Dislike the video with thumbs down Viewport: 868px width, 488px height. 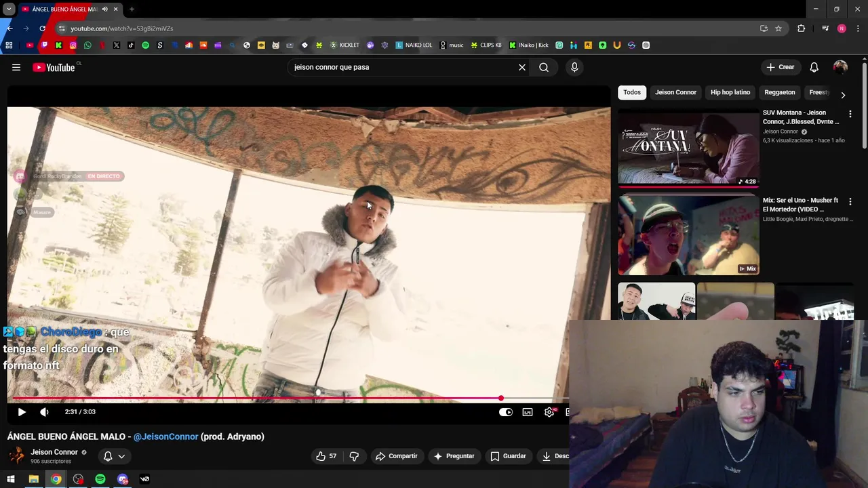coord(354,456)
